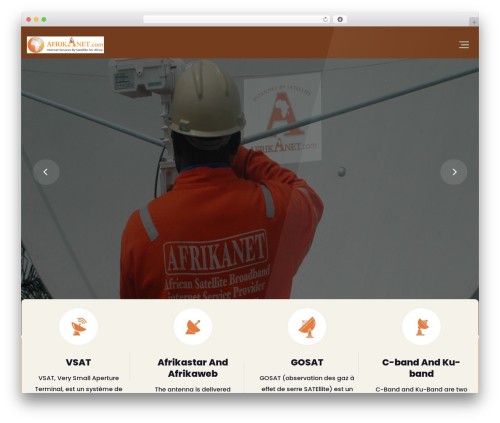Reload the page using the refresh icon
Screen dimensions: 500x423
325,19
